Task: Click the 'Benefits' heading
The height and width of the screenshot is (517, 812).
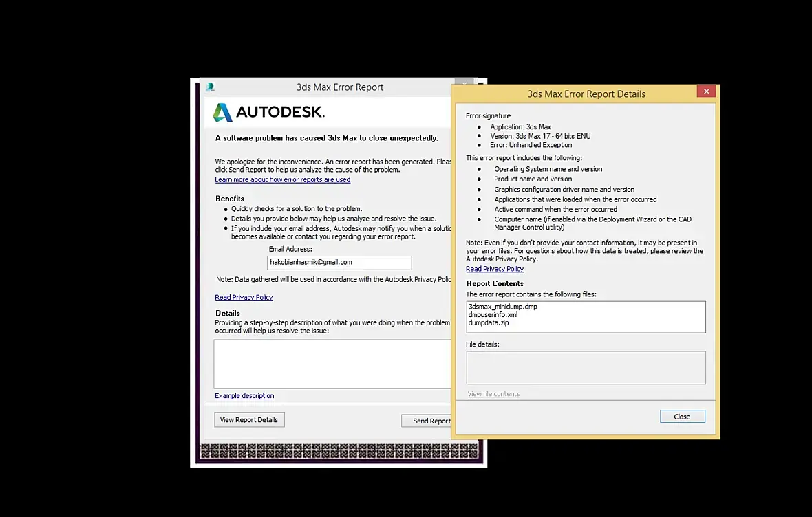Action: (x=229, y=199)
